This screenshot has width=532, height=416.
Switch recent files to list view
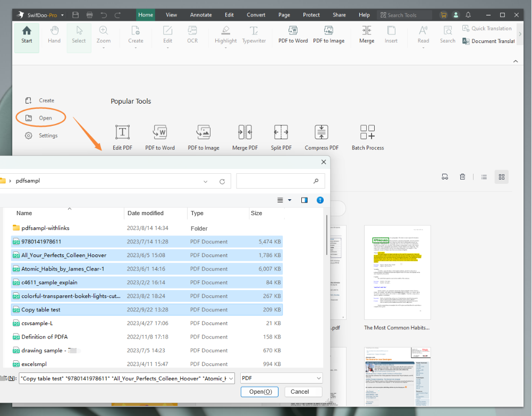coord(484,176)
